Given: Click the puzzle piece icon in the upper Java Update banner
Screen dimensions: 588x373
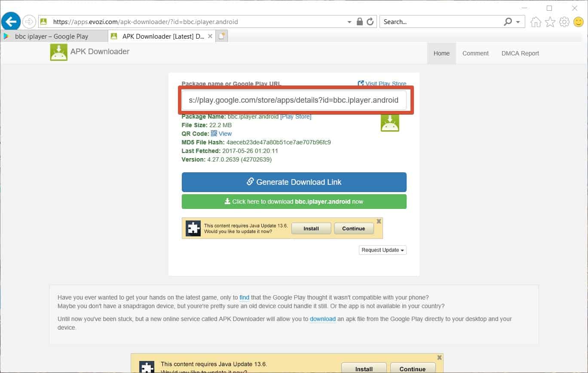Looking at the screenshot, I should tap(193, 228).
